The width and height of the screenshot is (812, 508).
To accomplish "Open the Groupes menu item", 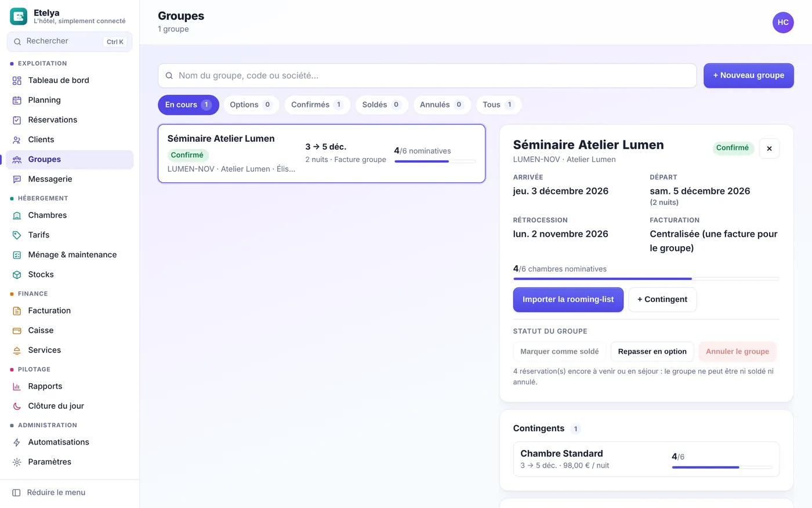I will tap(70, 160).
